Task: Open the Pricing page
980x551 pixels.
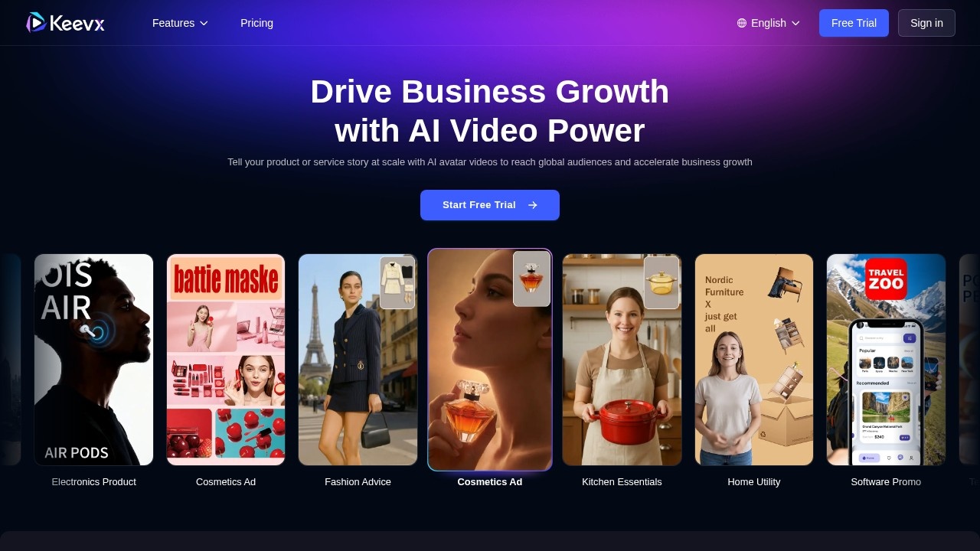Action: click(256, 23)
